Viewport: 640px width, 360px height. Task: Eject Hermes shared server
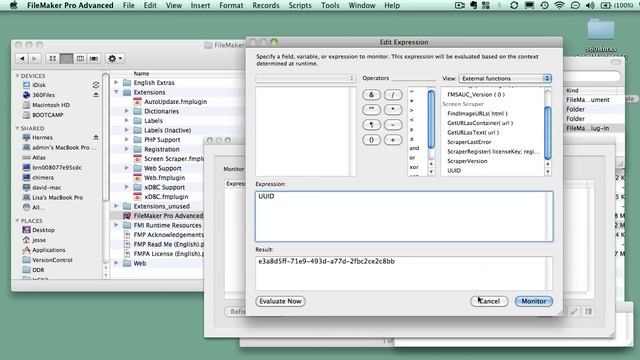click(96, 137)
